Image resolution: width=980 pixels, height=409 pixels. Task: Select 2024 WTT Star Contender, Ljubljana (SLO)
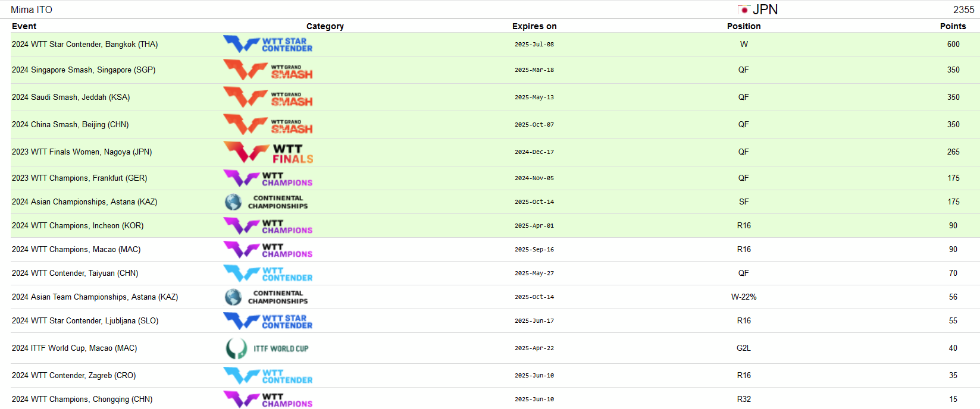(x=85, y=321)
